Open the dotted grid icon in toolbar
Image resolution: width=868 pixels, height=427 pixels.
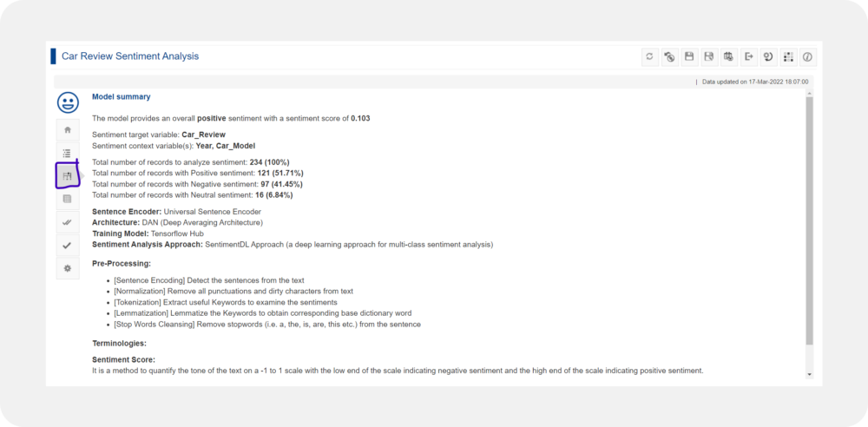pyautogui.click(x=788, y=57)
